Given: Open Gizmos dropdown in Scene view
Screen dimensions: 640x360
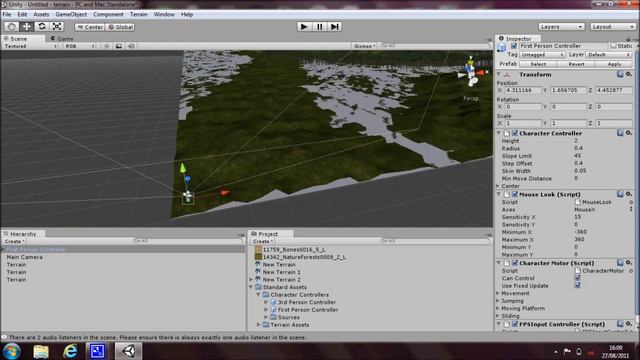Looking at the screenshot, I should (364, 46).
